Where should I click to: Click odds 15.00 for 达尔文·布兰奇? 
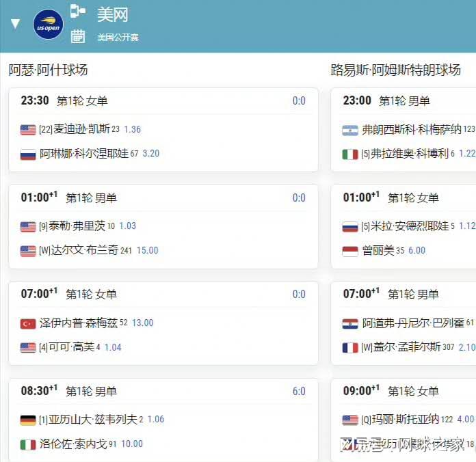[x=147, y=250]
